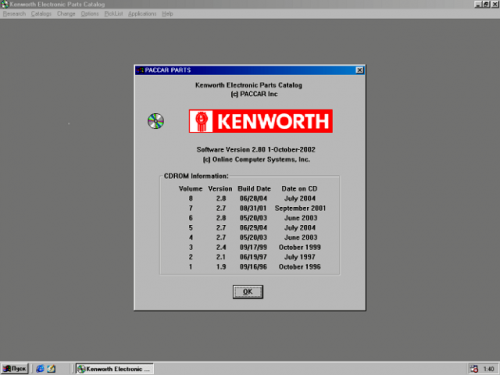This screenshot has height=375, width=500.
Task: Click build date '06/29/04' for volume 5
Action: (253, 228)
